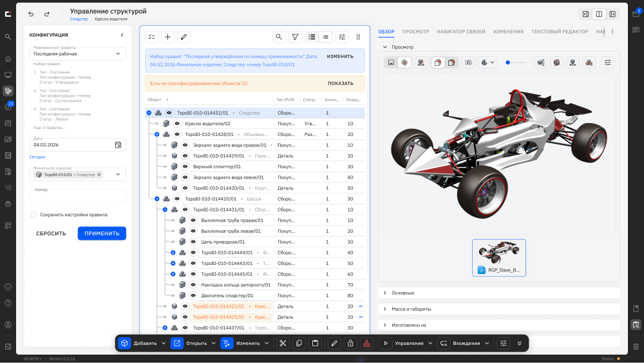Enable the Сохранить настройки правила checkbox
This screenshot has height=363, width=644.
tap(33, 215)
